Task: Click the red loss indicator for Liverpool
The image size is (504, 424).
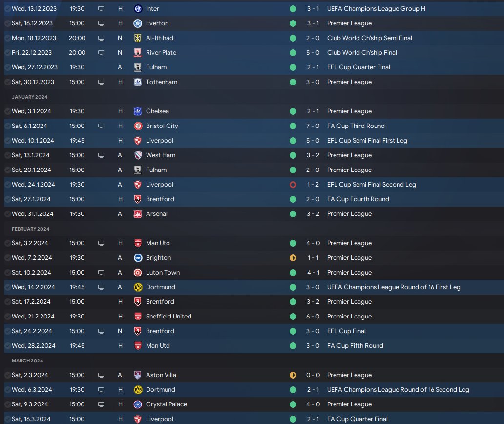Action: pyautogui.click(x=293, y=185)
